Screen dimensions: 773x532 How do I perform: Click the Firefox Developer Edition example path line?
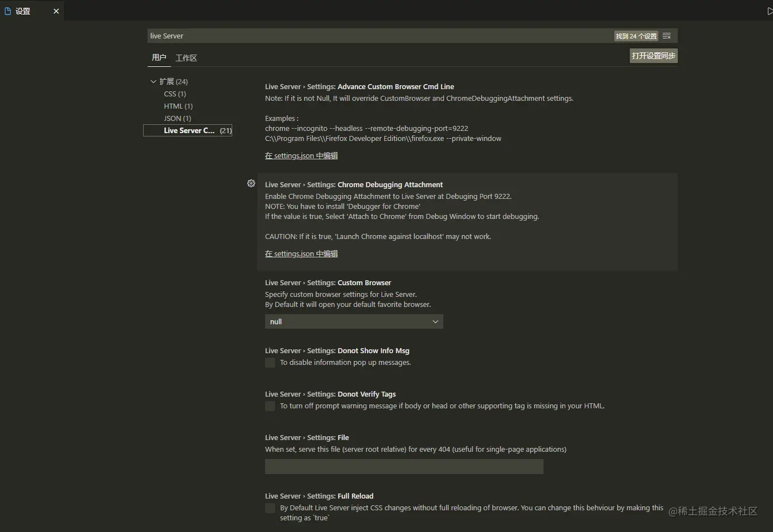pyautogui.click(x=383, y=138)
